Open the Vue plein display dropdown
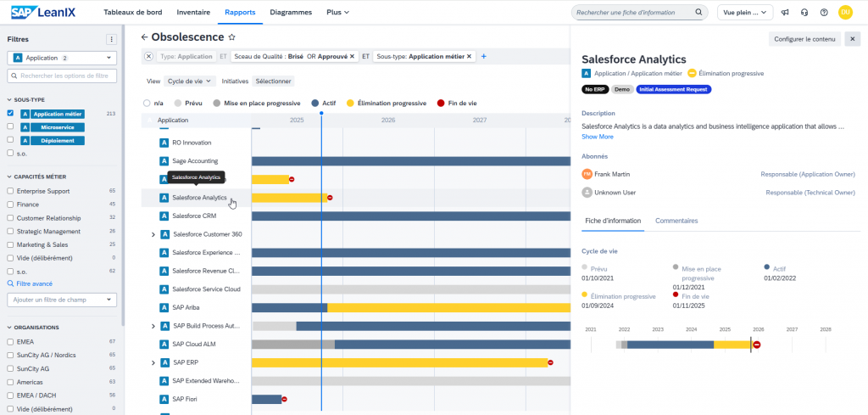The width and height of the screenshot is (868, 415). coord(744,13)
